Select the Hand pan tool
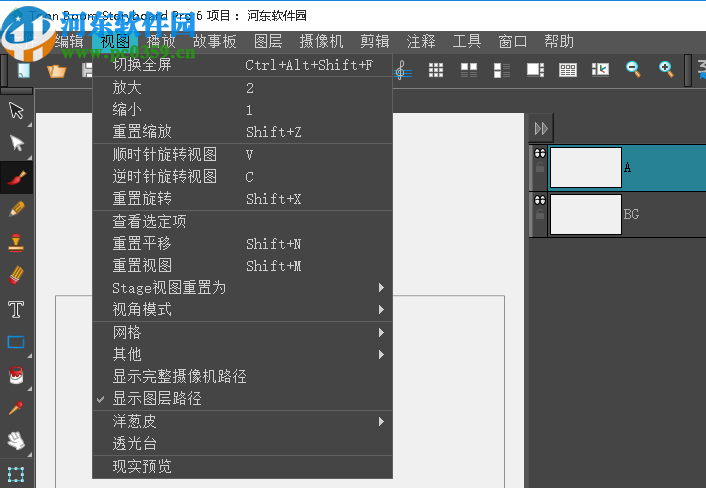706x488 pixels. (x=16, y=441)
